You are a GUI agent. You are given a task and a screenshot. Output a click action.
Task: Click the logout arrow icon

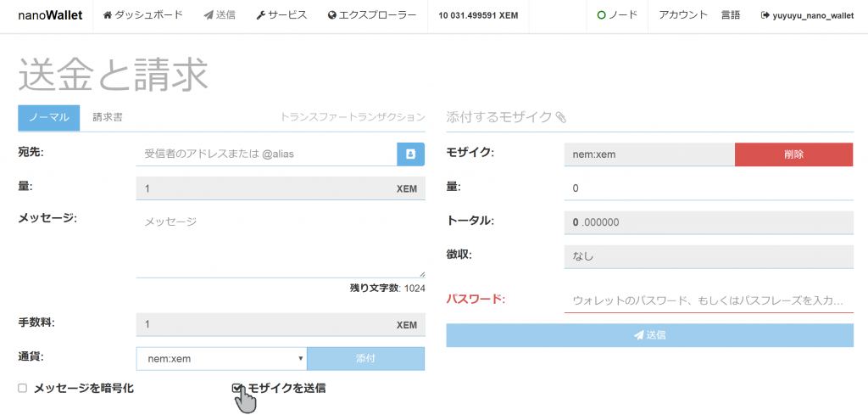tap(765, 16)
